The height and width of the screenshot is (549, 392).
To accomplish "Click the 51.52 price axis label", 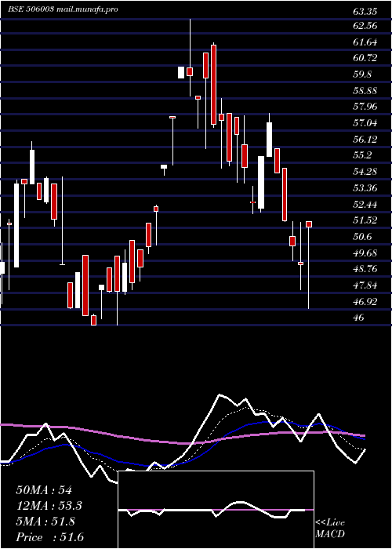I will [x=365, y=220].
